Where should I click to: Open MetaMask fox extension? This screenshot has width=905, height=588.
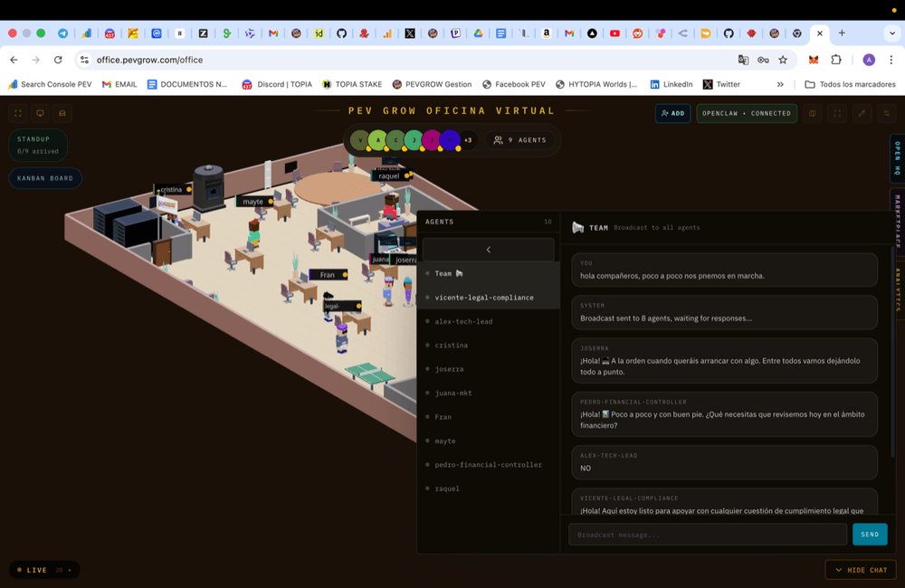pyautogui.click(x=814, y=60)
